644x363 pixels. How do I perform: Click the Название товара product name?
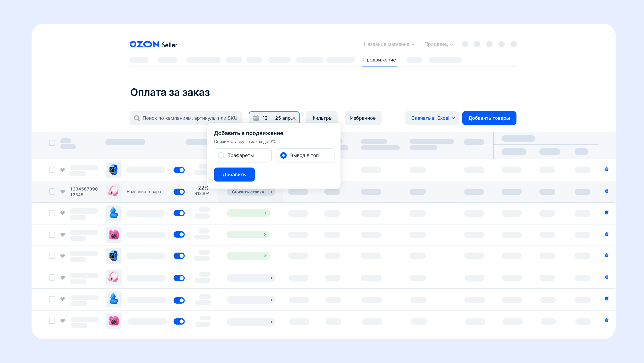point(144,192)
